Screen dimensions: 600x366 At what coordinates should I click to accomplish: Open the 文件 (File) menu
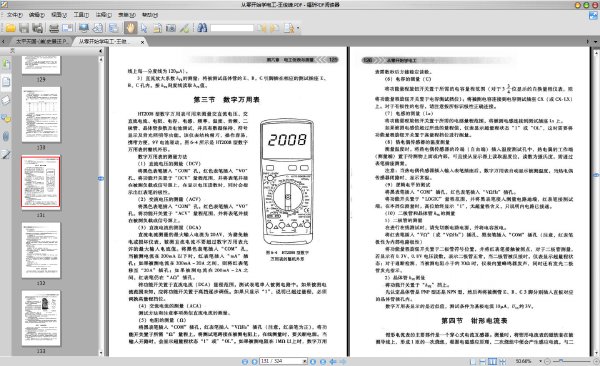(x=15, y=15)
